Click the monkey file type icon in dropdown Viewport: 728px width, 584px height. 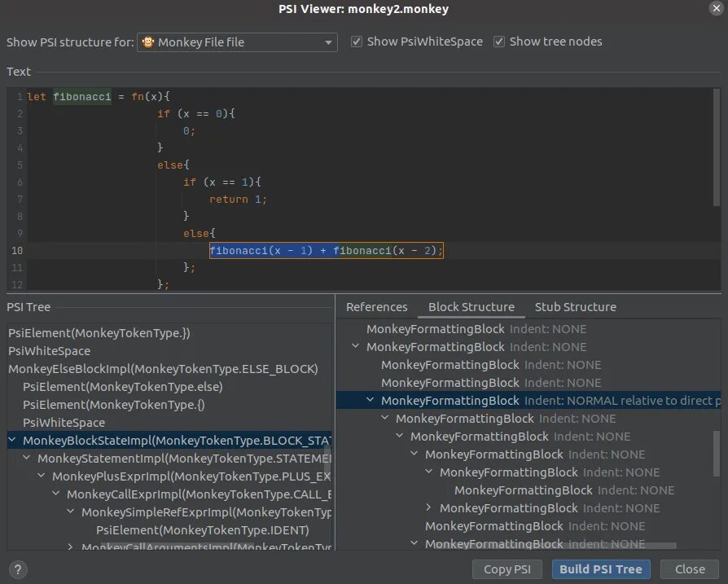click(x=148, y=42)
